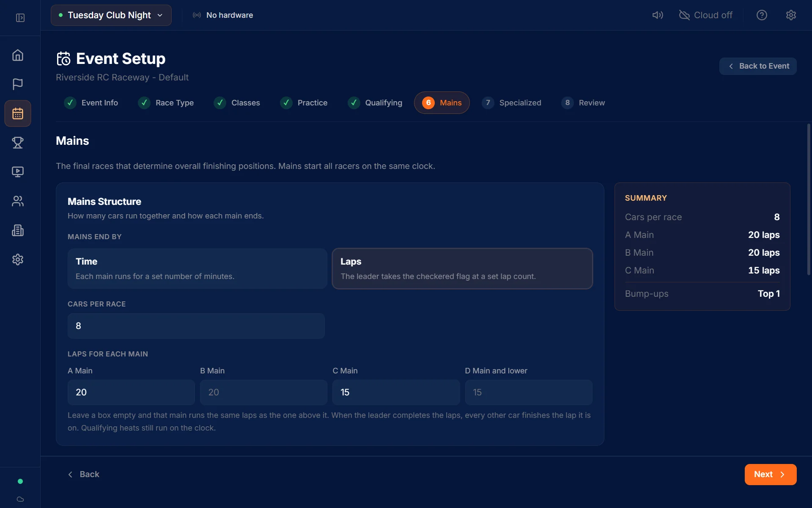The height and width of the screenshot is (508, 812).
Task: Go to the Classes step
Action: click(237, 103)
